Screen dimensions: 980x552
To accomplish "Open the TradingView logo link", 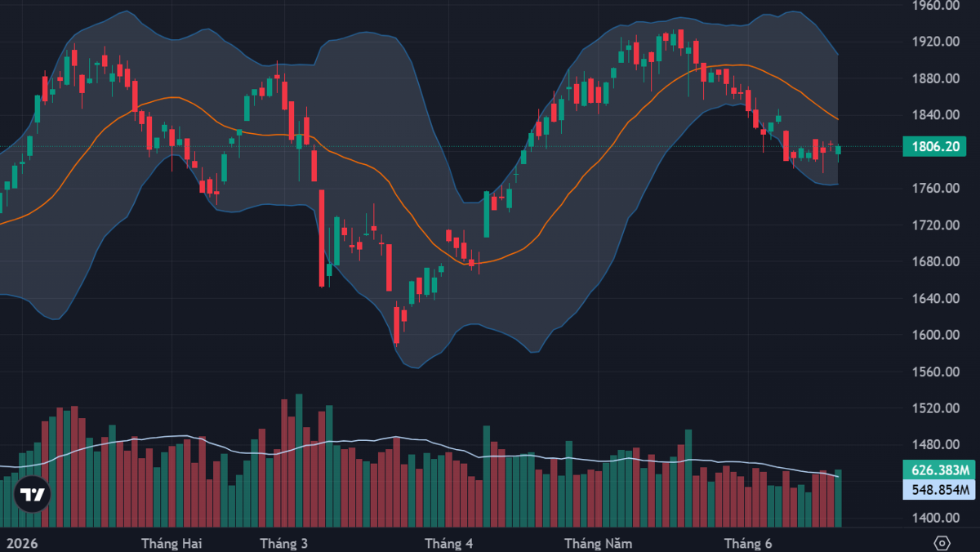I will 33,494.
